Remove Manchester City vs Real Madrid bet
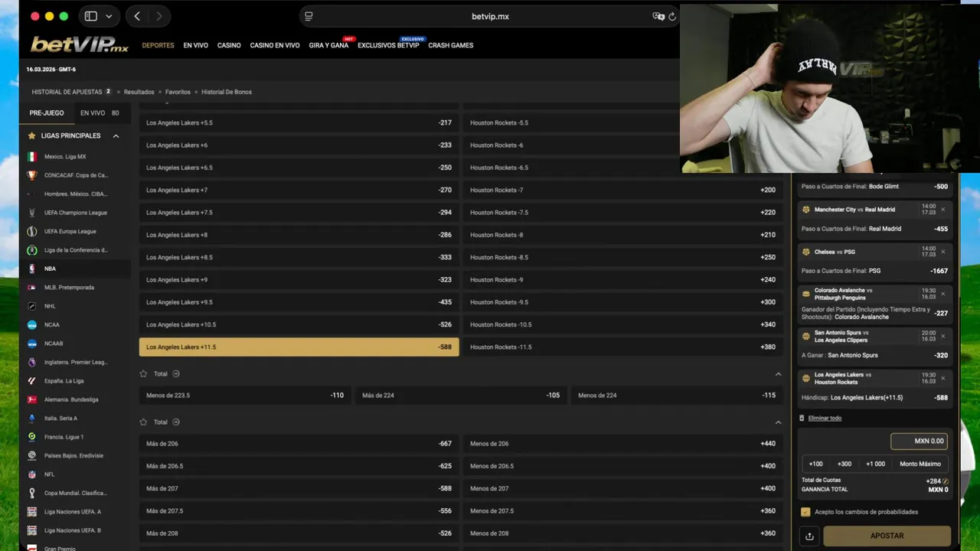The height and width of the screenshot is (551, 980). coord(942,210)
